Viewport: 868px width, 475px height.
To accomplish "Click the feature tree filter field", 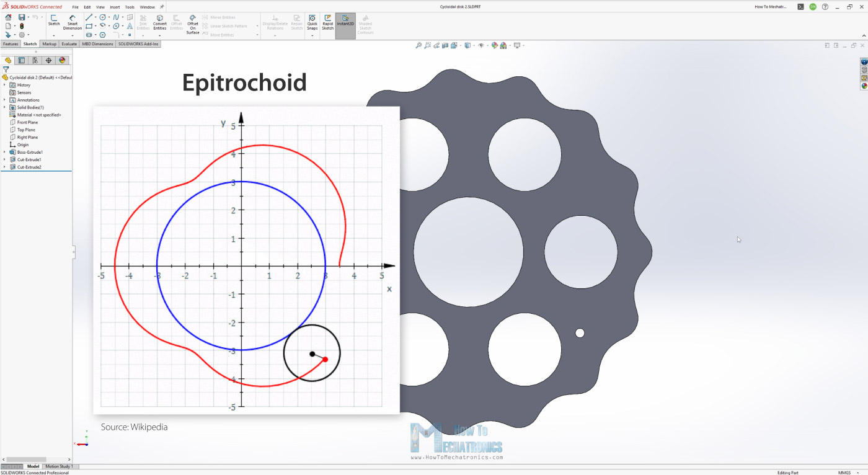I will 37,69.
